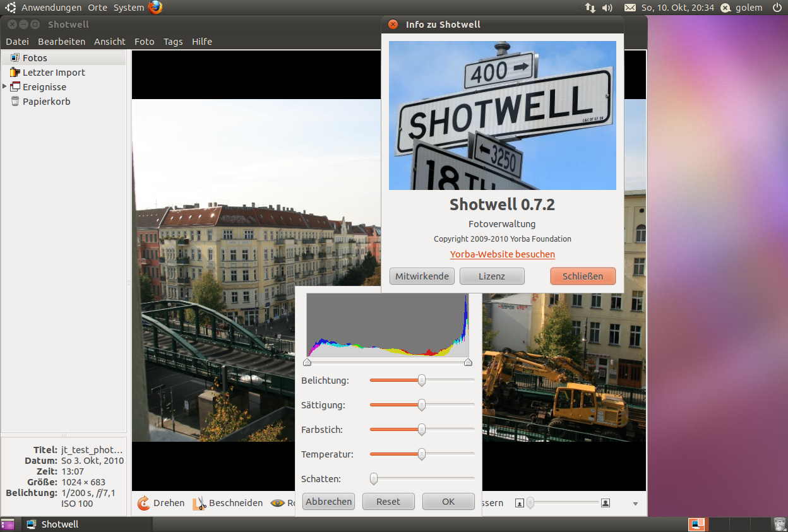Click the Shotwell street sign logo image
Screen dimensions: 788x532
503,115
